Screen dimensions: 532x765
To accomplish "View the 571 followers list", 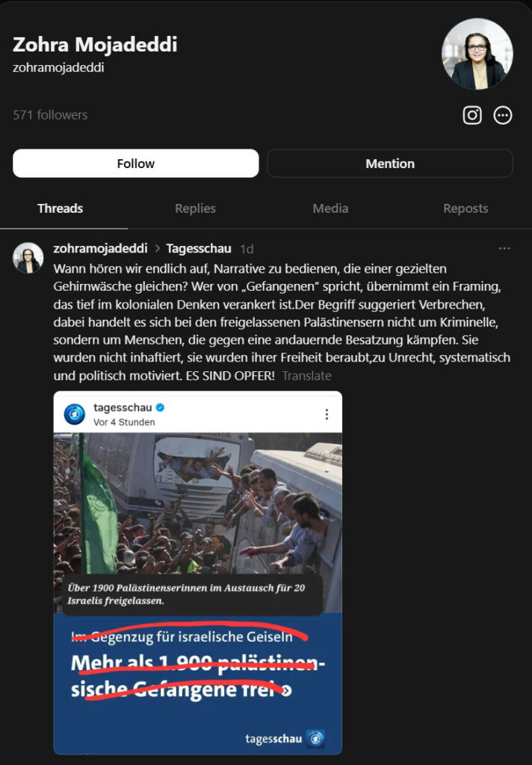I will [x=50, y=115].
